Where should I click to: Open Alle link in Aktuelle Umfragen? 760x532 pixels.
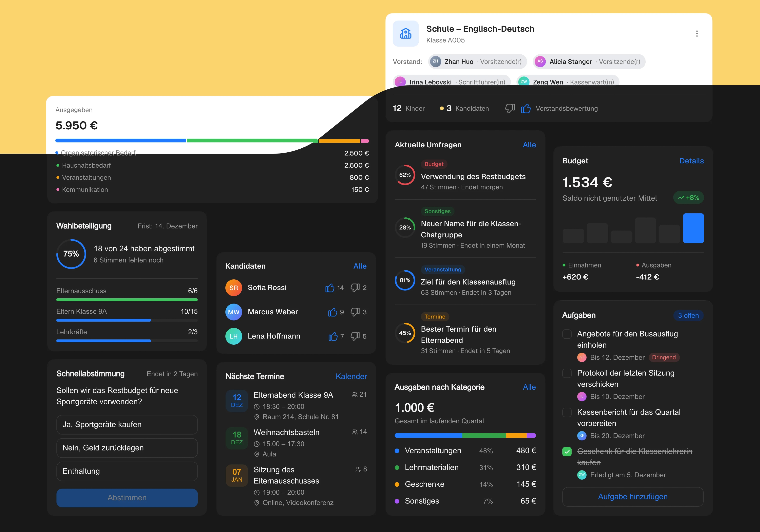coord(529,145)
